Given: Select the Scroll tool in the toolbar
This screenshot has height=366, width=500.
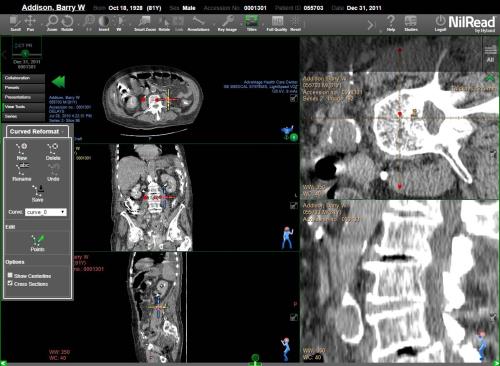Looking at the screenshot, I should [x=15, y=23].
